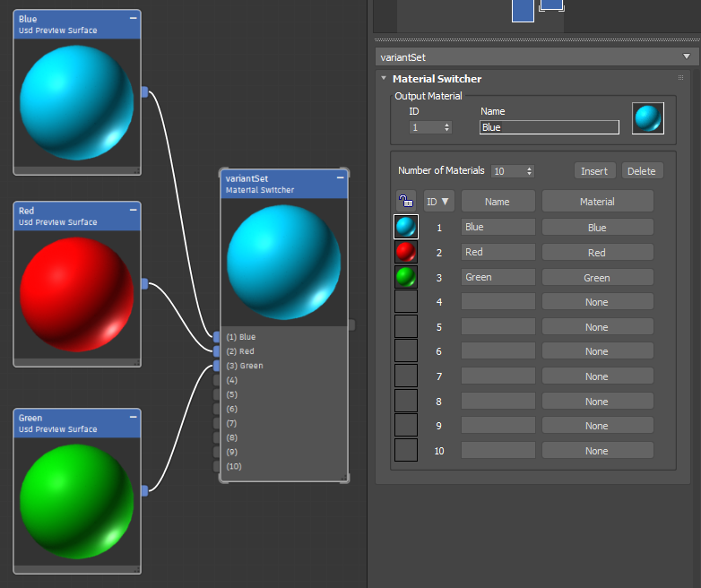Edit the Red name field in row 2
Viewport: 701px width, 588px height.
click(x=498, y=252)
